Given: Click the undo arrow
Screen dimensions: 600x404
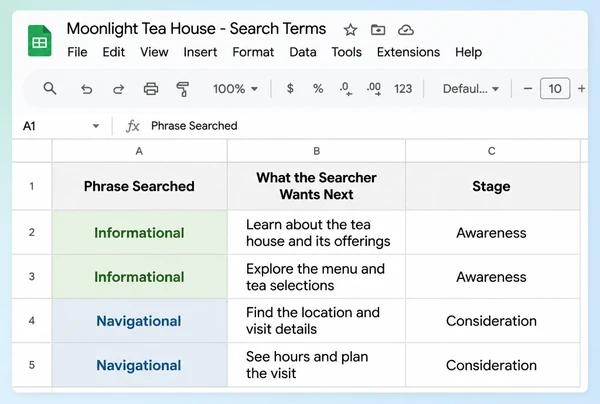Looking at the screenshot, I should [86, 89].
